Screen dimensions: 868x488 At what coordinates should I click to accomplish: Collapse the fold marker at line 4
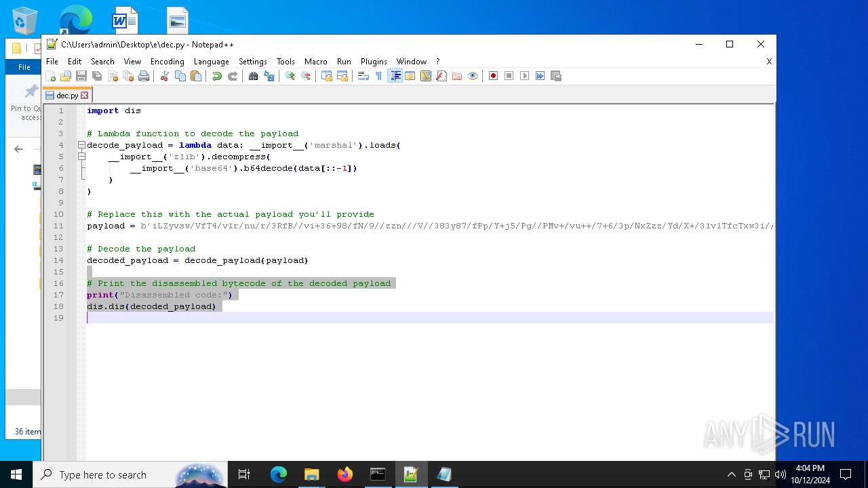[x=81, y=145]
